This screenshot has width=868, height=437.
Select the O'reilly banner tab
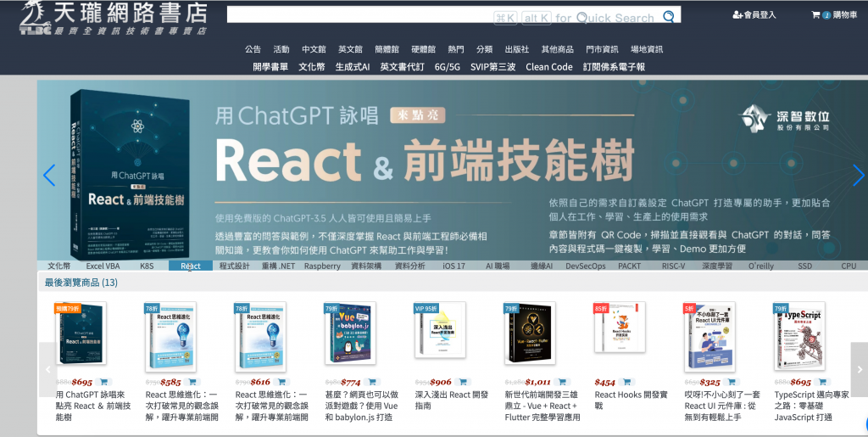coord(761,266)
